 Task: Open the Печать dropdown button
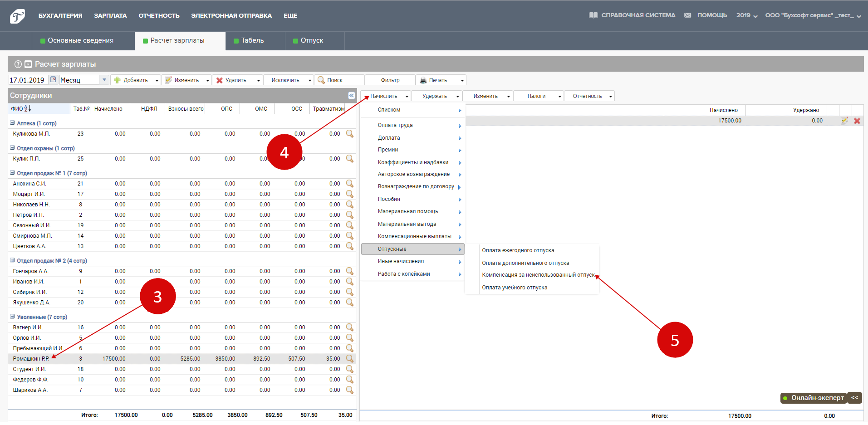[441, 80]
